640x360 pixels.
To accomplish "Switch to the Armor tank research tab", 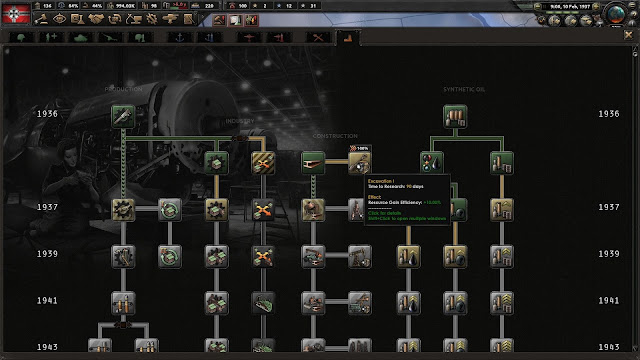I will (x=80, y=38).
